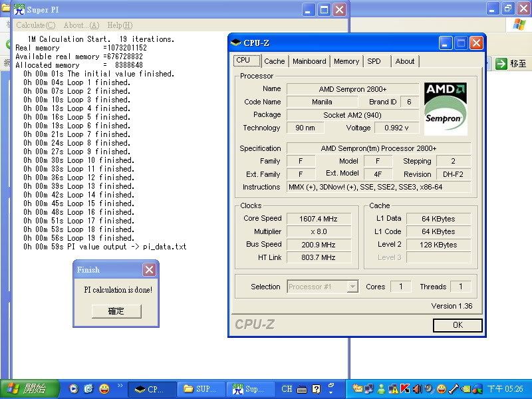Click the green arrow Go button in Explorer window
Viewport: 532px width, 399px height.
coord(501,63)
